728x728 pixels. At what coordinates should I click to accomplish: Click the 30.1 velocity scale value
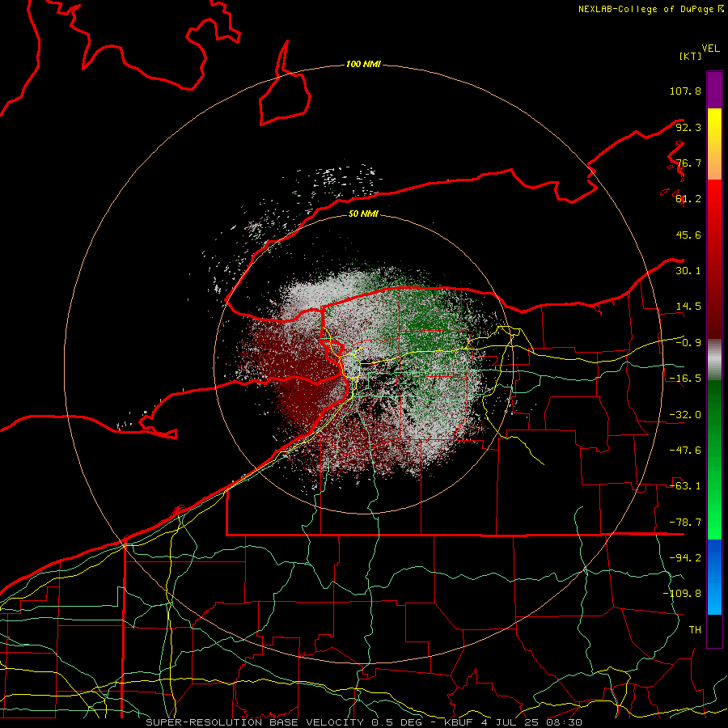click(688, 271)
